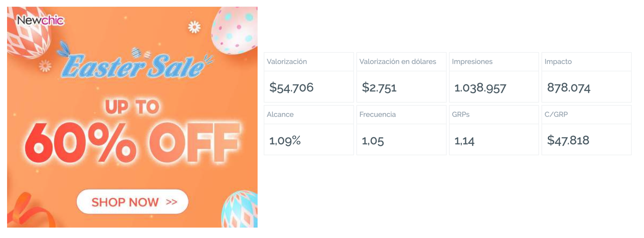Select the $2.751 dollar value
This screenshot has width=644, height=238.
tap(379, 87)
